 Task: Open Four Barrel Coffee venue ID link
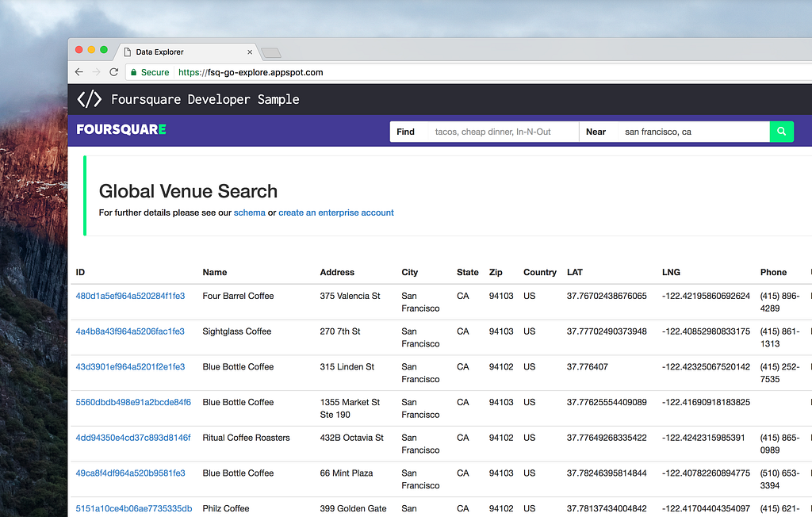[x=130, y=296]
